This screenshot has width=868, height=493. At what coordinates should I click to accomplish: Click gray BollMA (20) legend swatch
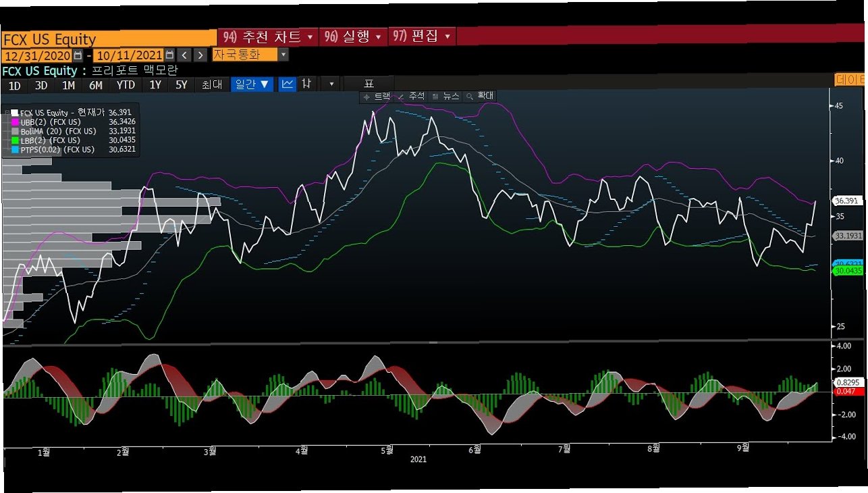15,131
